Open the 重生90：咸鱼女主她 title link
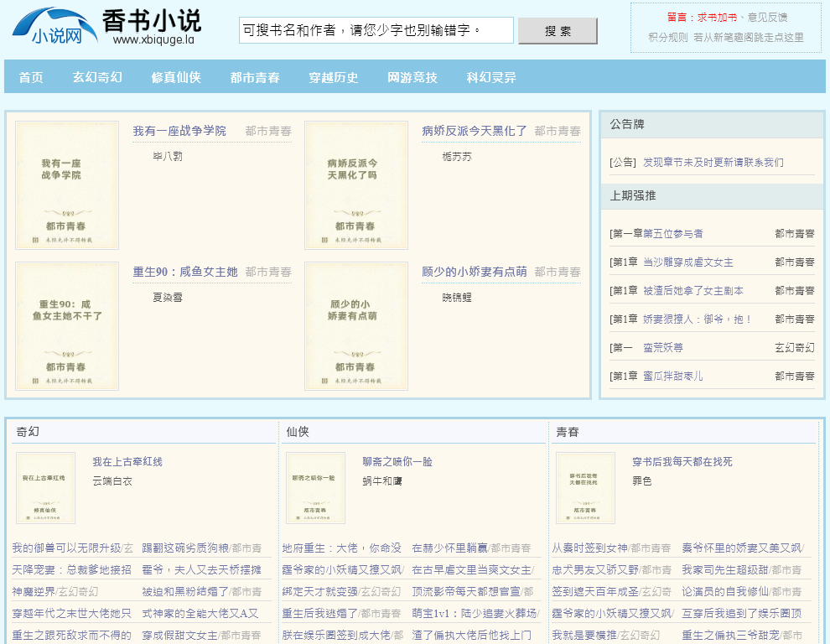The height and width of the screenshot is (644, 830). pyautogui.click(x=185, y=272)
